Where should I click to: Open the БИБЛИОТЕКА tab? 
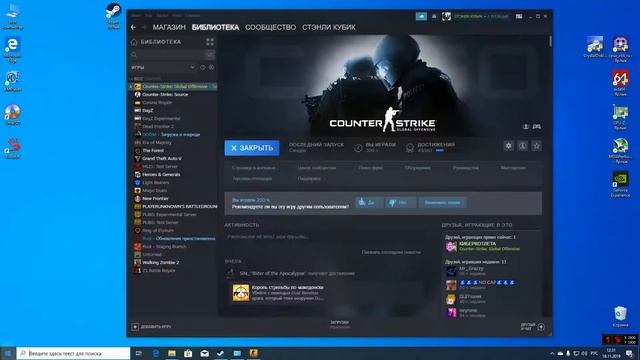(x=215, y=27)
